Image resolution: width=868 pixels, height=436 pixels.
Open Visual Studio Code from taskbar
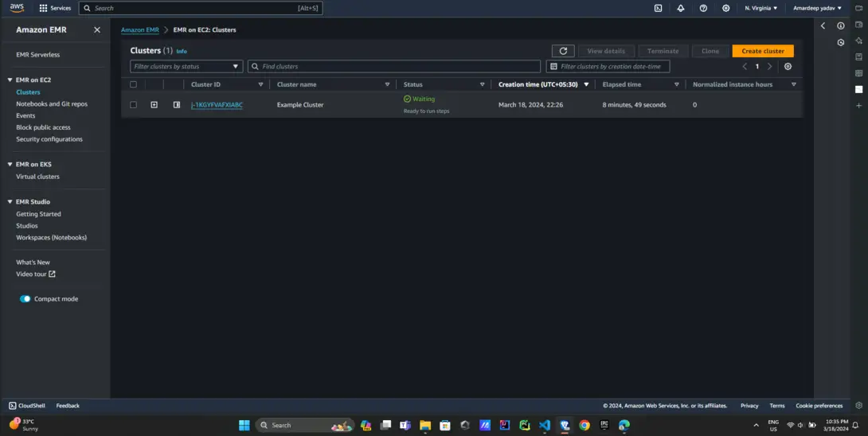click(x=544, y=425)
